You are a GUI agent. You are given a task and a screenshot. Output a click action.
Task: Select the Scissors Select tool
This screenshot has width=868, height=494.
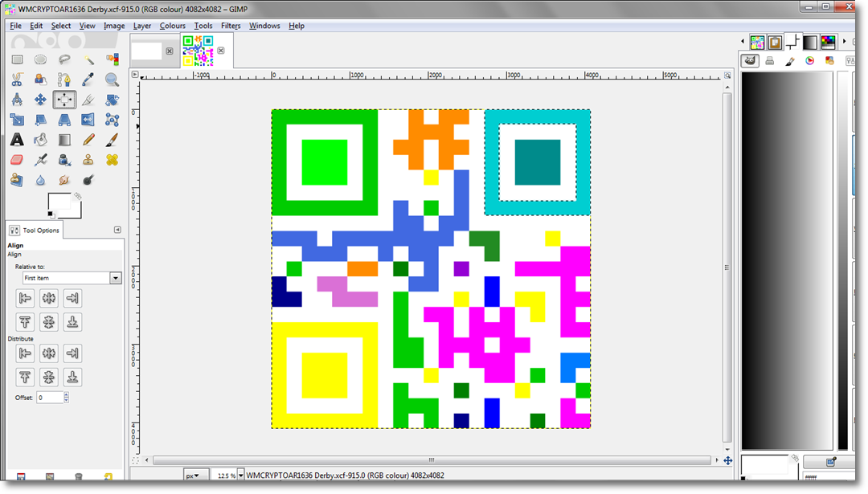pyautogui.click(x=17, y=80)
